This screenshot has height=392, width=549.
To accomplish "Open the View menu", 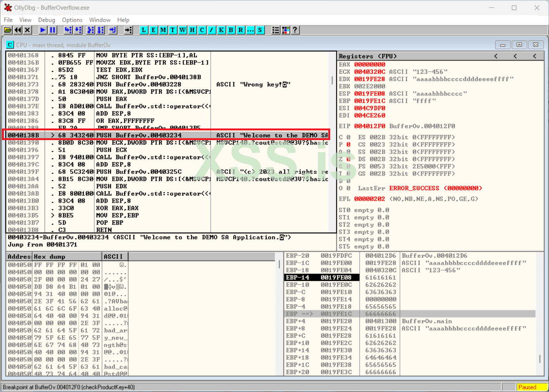I will 25,20.
